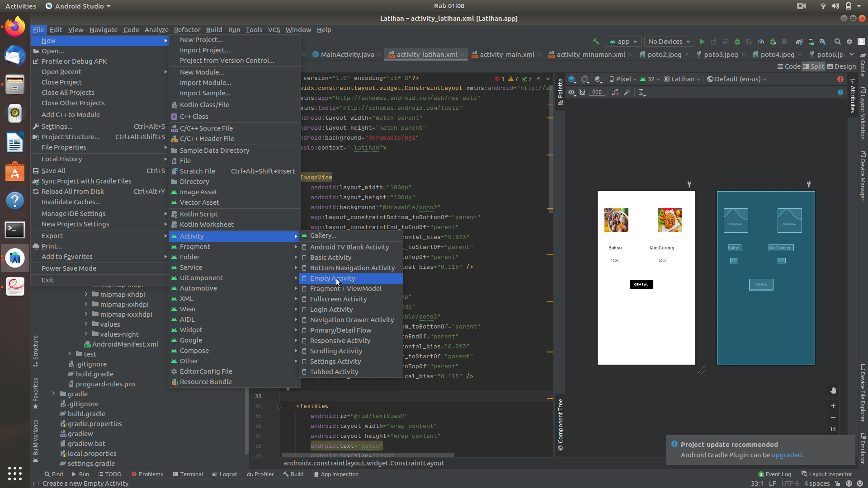This screenshot has height=488, width=868.
Task: Open the SDK Manager toolbar icon
Action: point(823,42)
